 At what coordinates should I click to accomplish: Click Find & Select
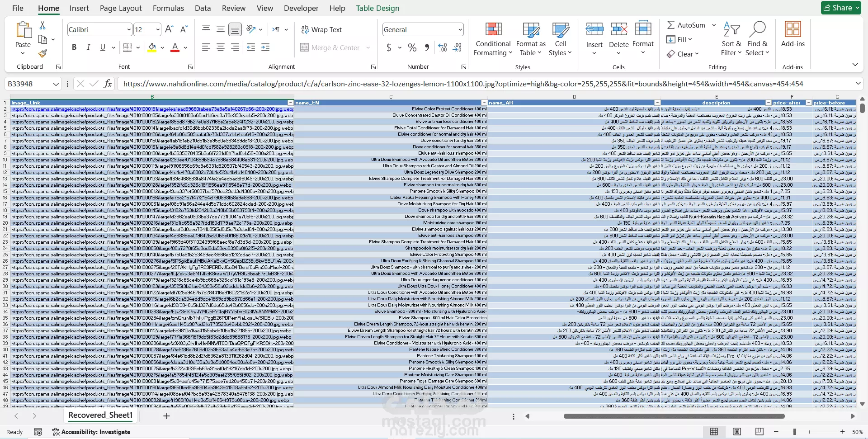[758, 39]
